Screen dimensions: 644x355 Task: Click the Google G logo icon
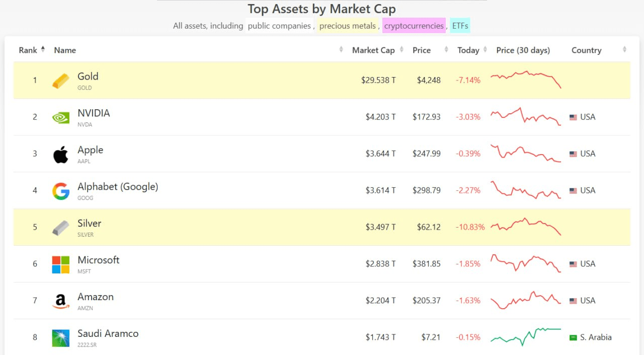click(x=61, y=191)
